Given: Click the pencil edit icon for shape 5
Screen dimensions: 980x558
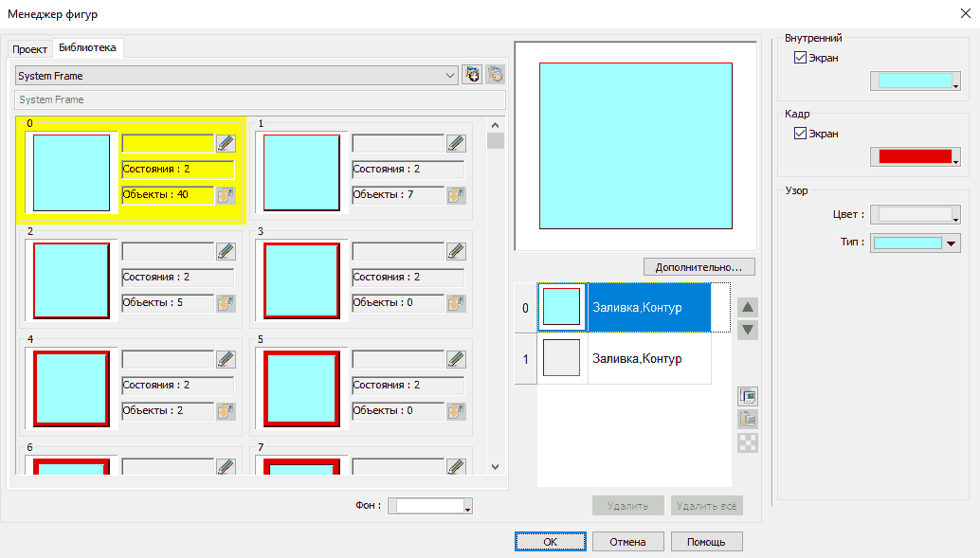Looking at the screenshot, I should pyautogui.click(x=456, y=359).
